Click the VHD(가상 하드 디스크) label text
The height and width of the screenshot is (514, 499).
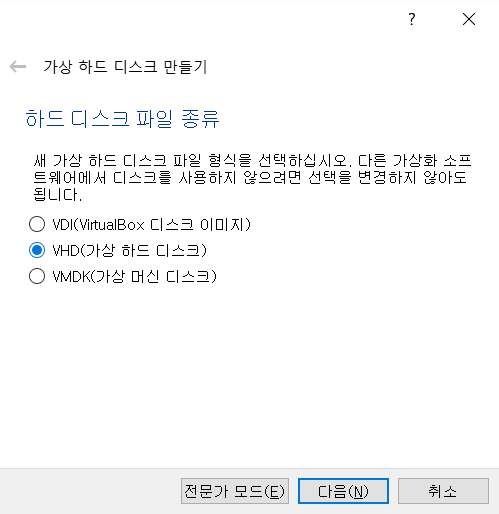130,250
